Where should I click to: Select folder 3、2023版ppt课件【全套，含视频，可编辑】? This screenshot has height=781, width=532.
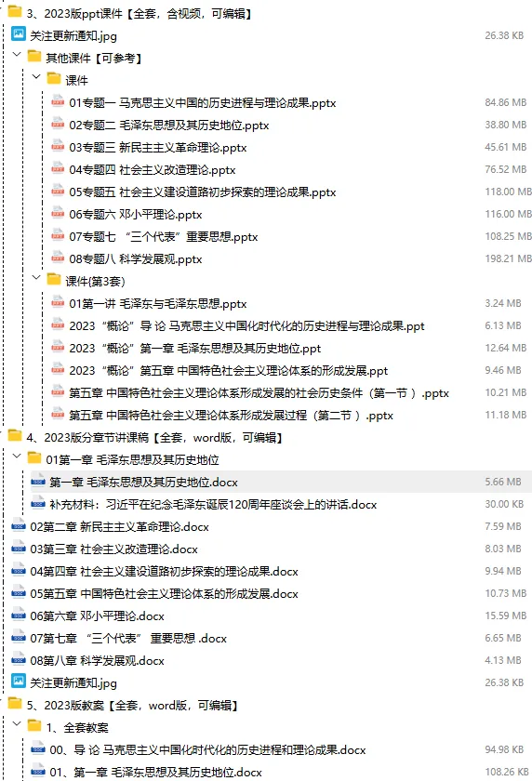tap(140, 13)
